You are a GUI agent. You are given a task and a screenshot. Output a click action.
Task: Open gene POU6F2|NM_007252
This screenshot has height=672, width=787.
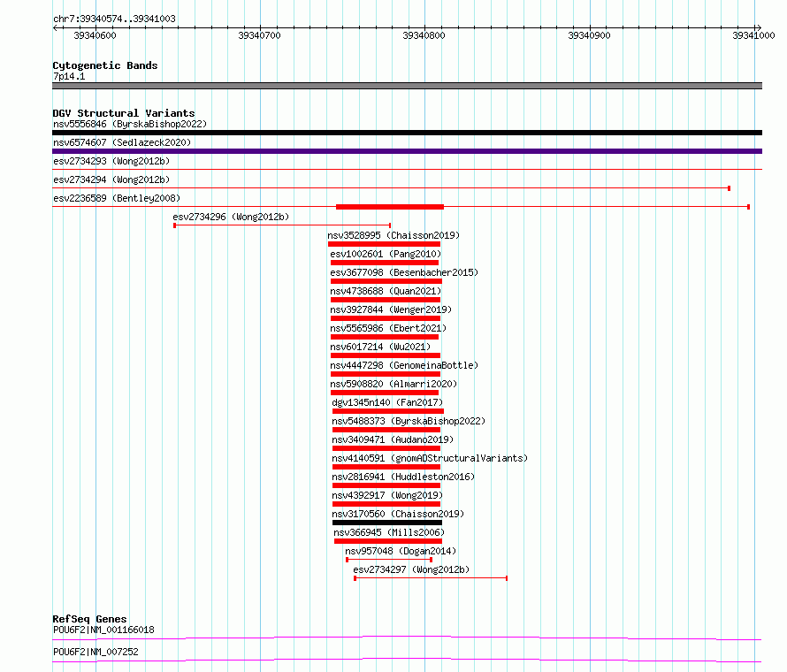coord(96,652)
